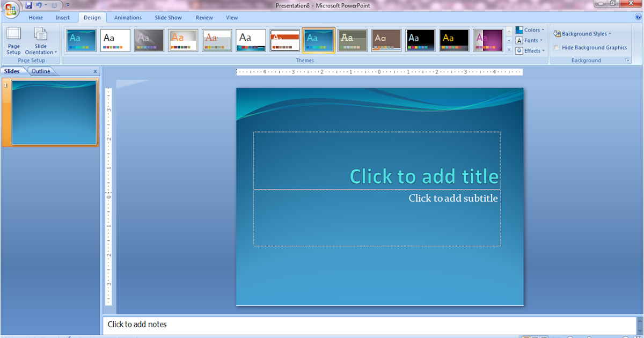
Task: Select the Design ribbon tab
Action: point(92,18)
